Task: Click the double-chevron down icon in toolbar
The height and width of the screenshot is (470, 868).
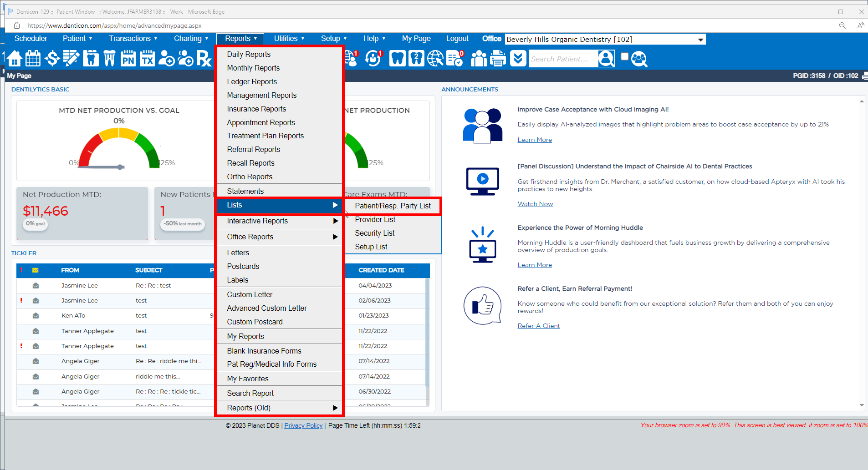Action: pos(518,59)
